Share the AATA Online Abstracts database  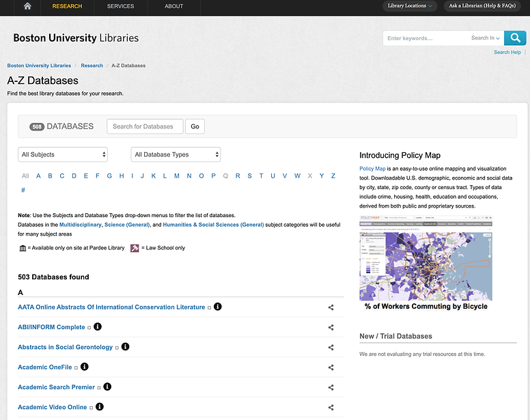[331, 307]
